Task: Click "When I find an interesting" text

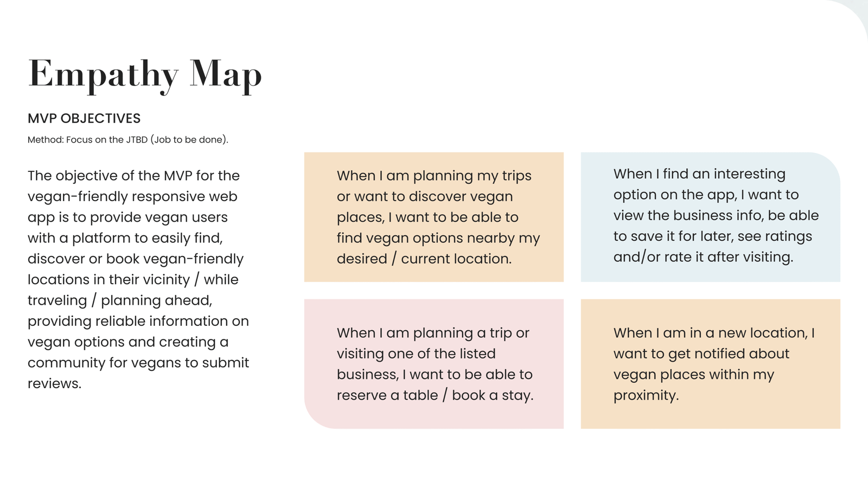Action: click(699, 174)
